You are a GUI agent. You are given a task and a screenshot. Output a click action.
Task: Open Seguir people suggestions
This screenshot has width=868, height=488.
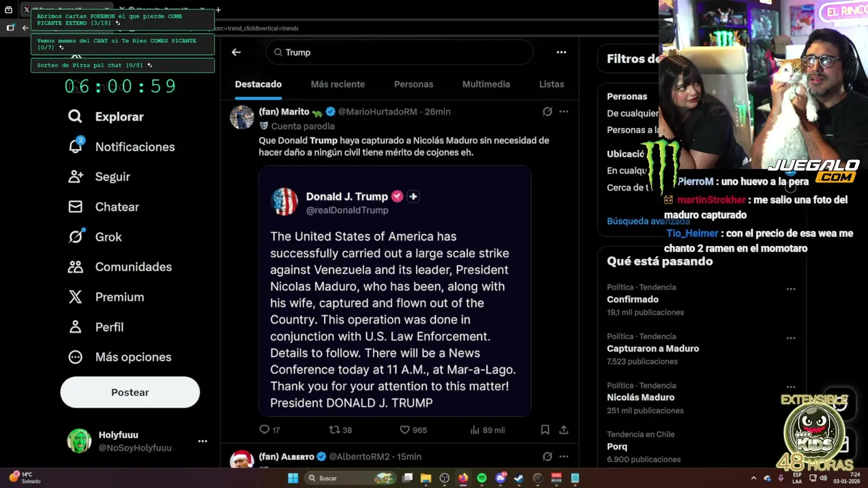click(99, 176)
